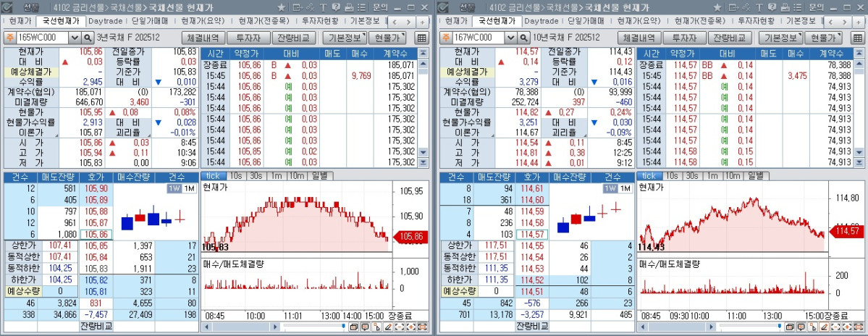Open the 165WC000 code dropdown arrow
The height and width of the screenshot is (336, 868).
[75, 38]
